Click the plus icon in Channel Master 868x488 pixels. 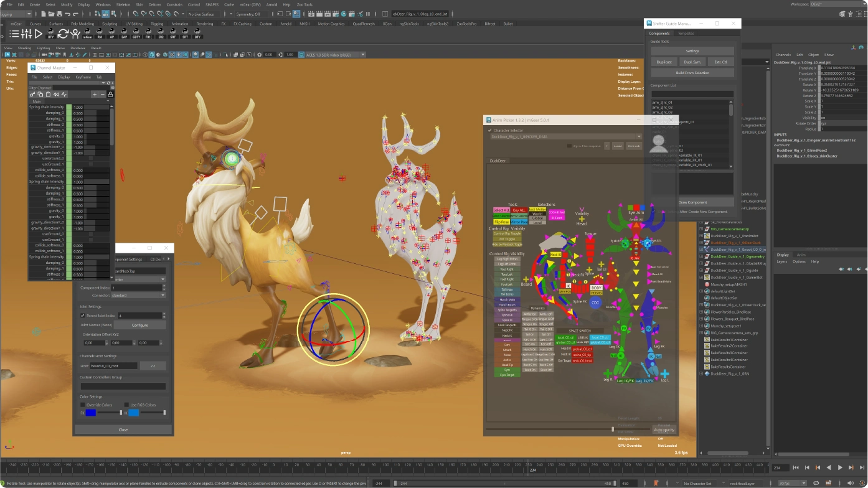pos(95,94)
